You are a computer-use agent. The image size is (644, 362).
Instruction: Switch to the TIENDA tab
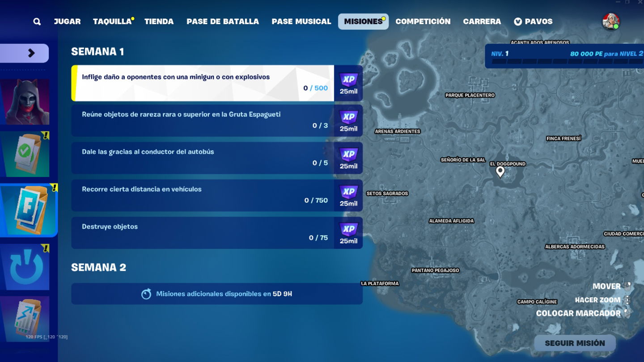159,21
